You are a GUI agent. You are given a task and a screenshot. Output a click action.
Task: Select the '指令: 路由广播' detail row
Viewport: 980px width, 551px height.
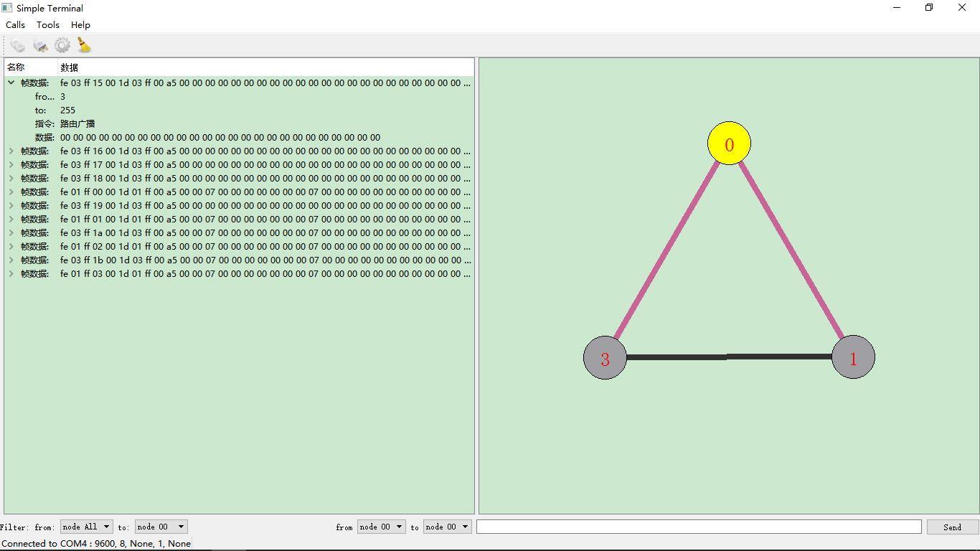coord(239,123)
